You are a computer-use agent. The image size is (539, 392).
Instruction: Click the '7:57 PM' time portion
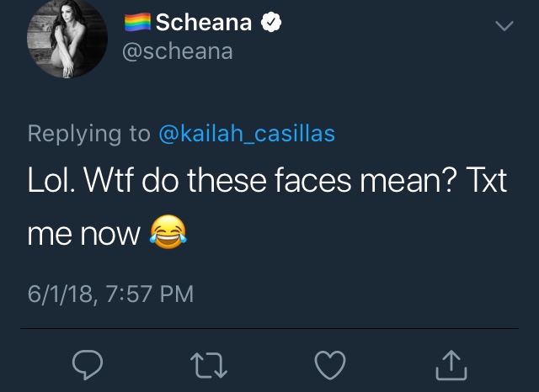tap(150, 294)
